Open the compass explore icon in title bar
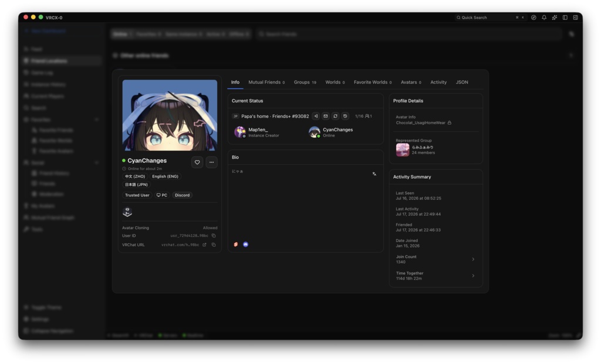 click(x=534, y=18)
